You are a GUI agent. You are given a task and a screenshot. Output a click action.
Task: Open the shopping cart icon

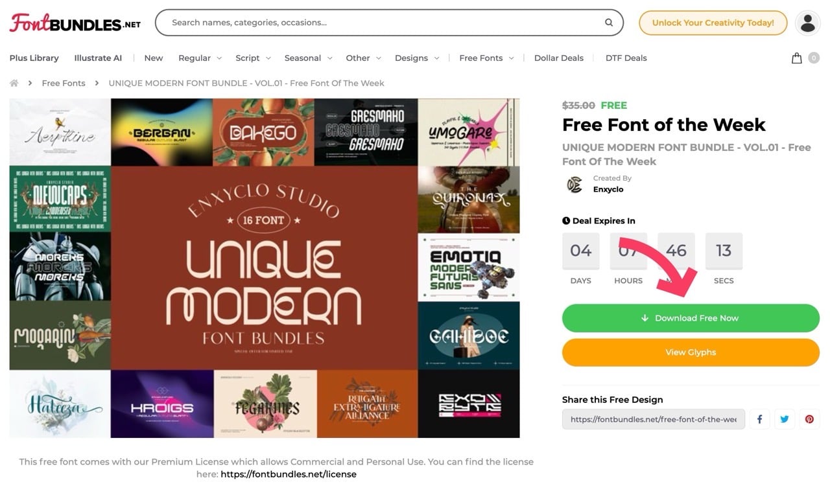[797, 58]
